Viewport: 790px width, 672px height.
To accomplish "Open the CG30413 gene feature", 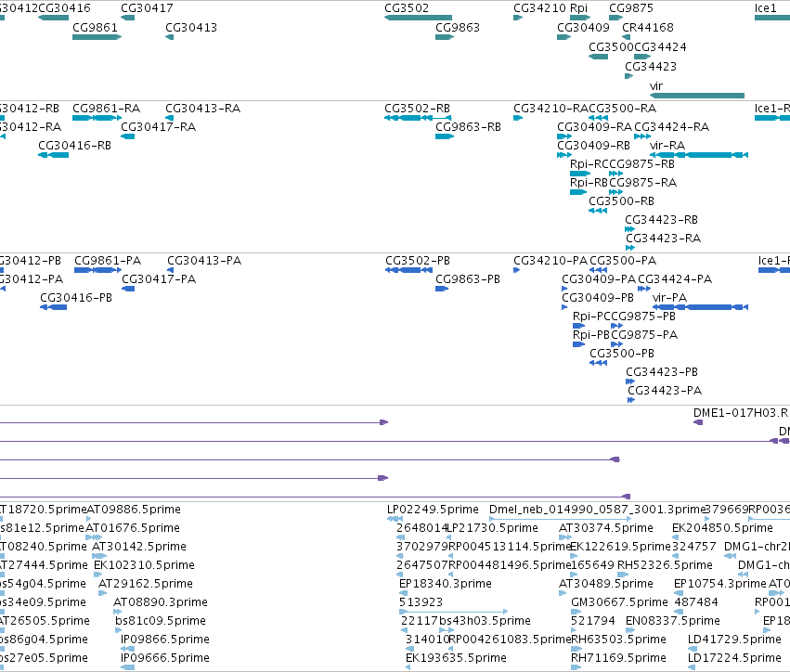I will (x=169, y=37).
